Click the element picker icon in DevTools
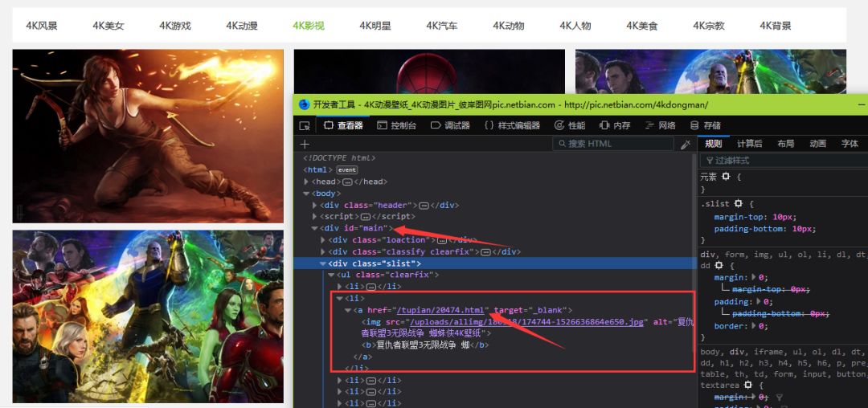Image resolution: width=868 pixels, height=408 pixels. click(305, 125)
